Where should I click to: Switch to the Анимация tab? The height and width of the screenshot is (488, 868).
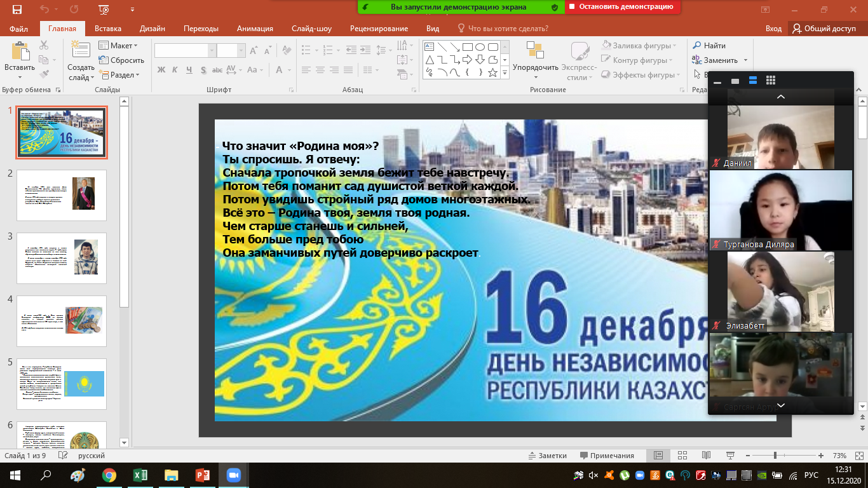click(255, 29)
